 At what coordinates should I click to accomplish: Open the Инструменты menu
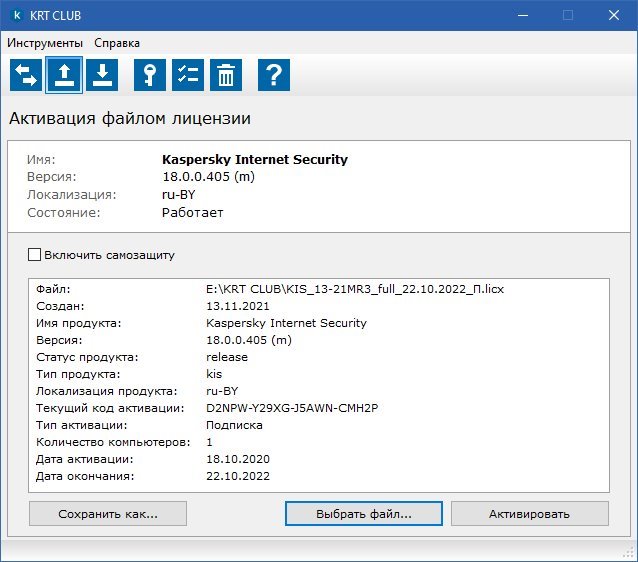45,43
